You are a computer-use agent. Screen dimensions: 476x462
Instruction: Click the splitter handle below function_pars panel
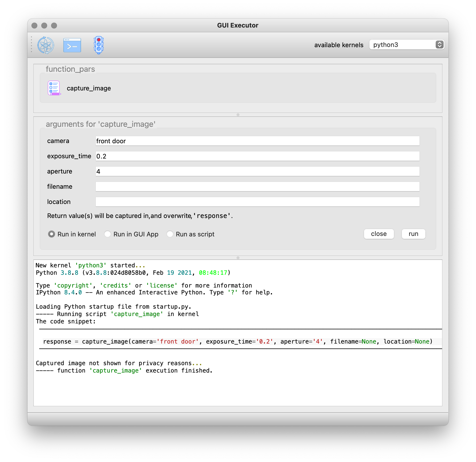pos(238,115)
